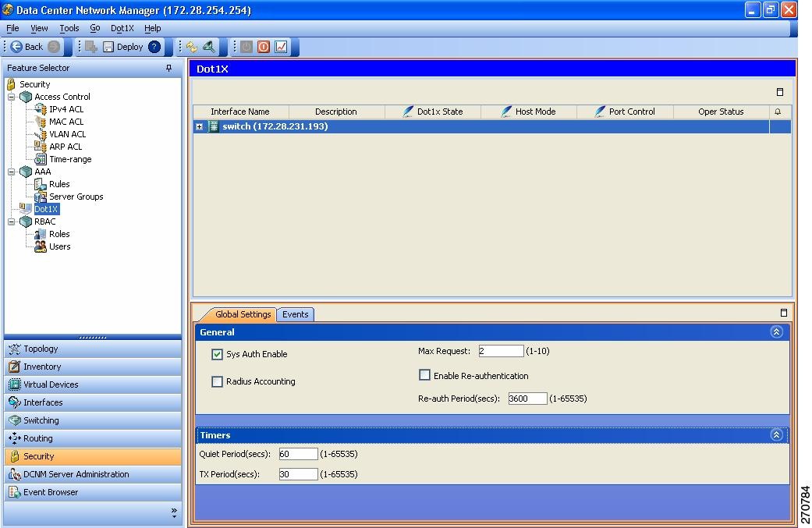Click the red stop toolbar icon
The image size is (812, 528).
(x=264, y=47)
